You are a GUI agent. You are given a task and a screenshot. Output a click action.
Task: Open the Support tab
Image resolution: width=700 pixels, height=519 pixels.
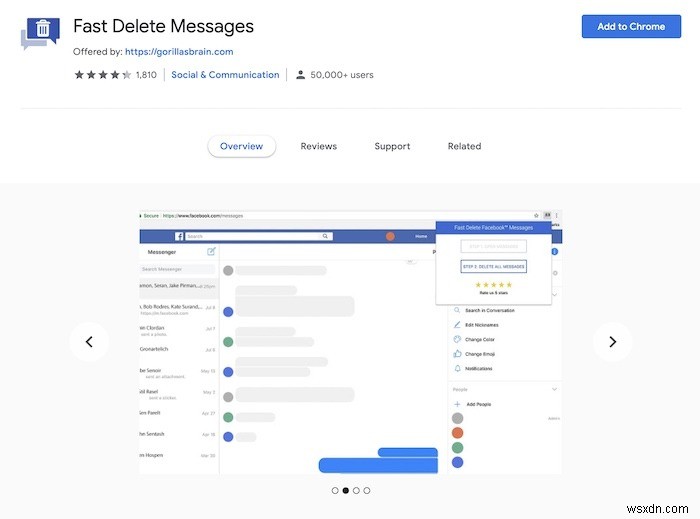pos(392,146)
